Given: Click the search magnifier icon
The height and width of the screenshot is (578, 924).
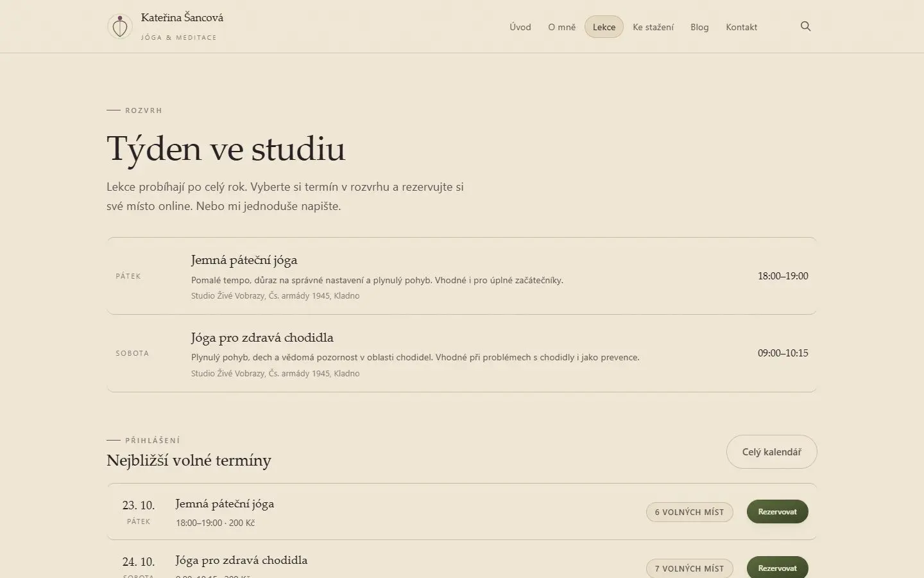Looking at the screenshot, I should [x=806, y=26].
